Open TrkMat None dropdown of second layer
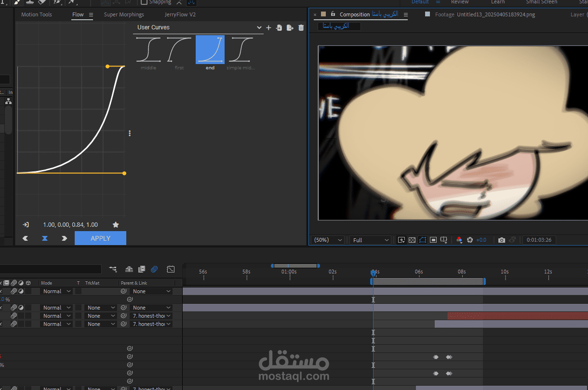Viewport: 588px width, 390px height. click(100, 308)
